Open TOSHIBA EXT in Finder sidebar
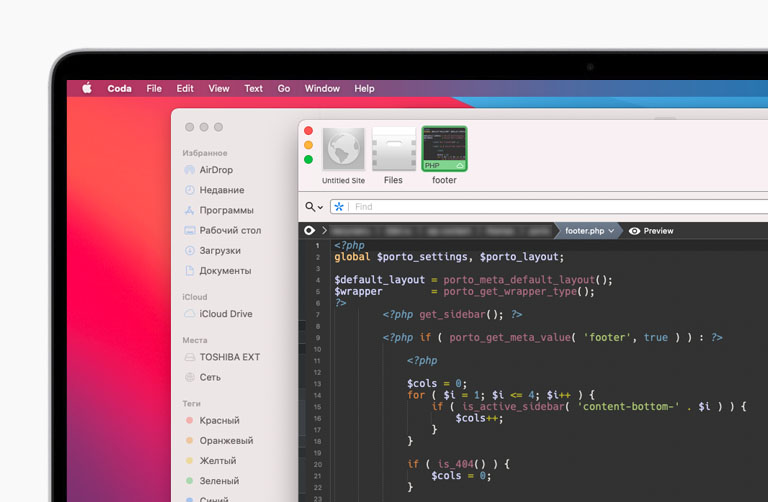Image resolution: width=768 pixels, height=502 pixels. [x=230, y=357]
